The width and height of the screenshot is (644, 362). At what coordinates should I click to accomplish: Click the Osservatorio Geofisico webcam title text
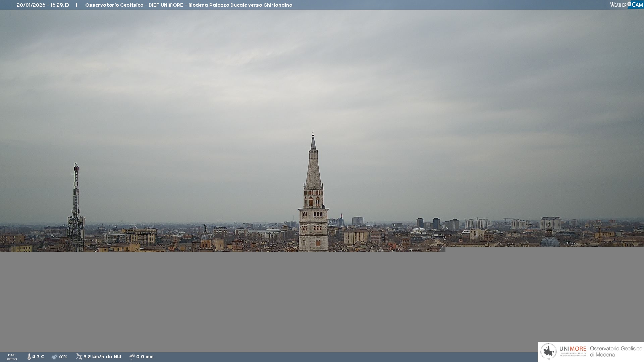point(189,5)
